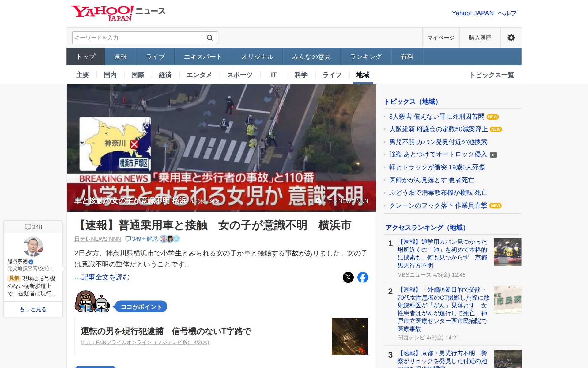Click the 348 comment count icon
Screen dimensions: 588x368
pos(28,227)
